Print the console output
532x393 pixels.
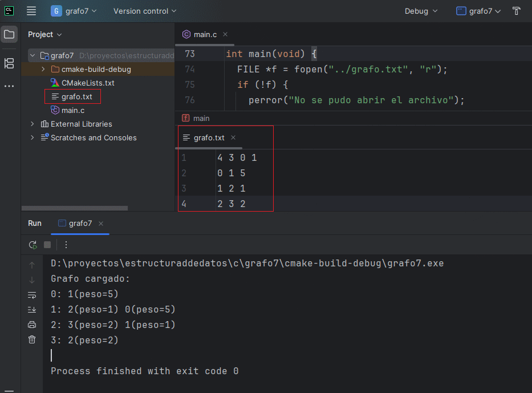(x=32, y=325)
